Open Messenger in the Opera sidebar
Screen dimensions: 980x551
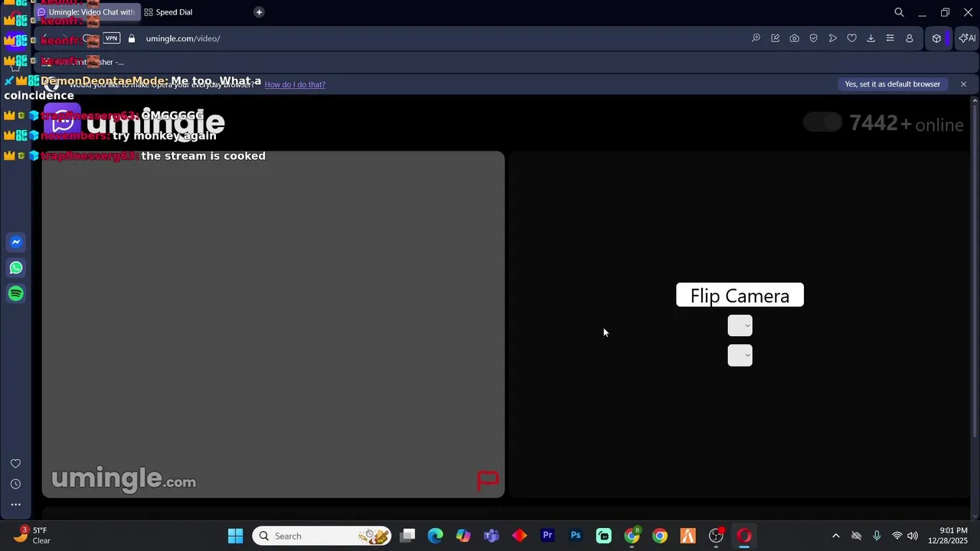click(16, 242)
